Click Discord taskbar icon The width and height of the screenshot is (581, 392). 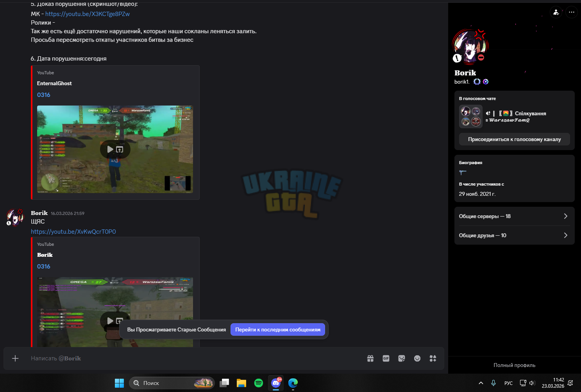coord(276,383)
